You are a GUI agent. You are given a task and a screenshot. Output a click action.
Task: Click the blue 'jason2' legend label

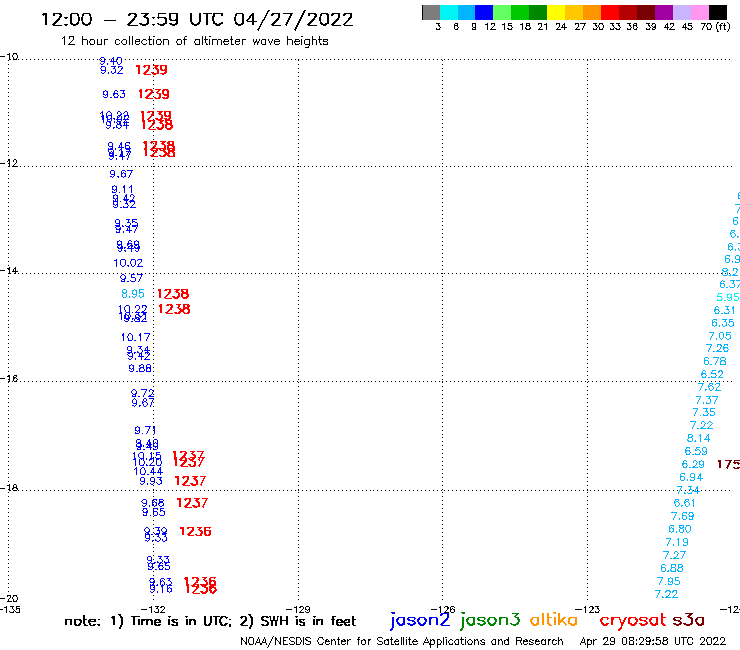(420, 620)
